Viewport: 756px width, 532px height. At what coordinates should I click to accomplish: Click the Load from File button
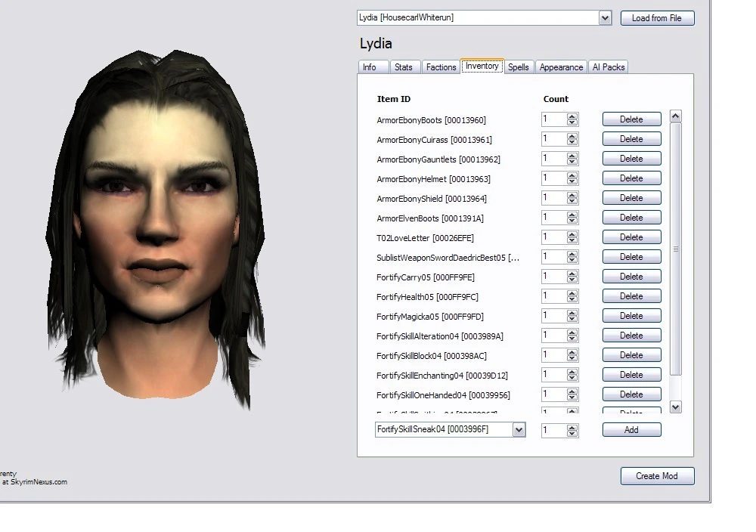coord(657,18)
